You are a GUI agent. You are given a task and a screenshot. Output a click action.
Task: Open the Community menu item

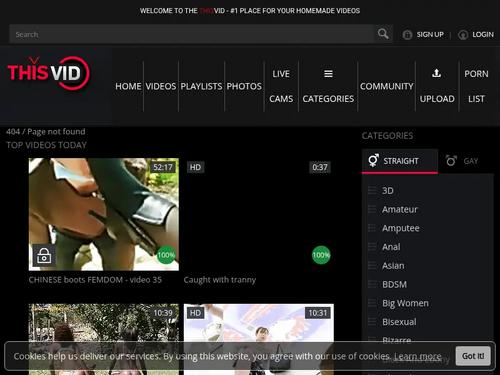point(387,86)
